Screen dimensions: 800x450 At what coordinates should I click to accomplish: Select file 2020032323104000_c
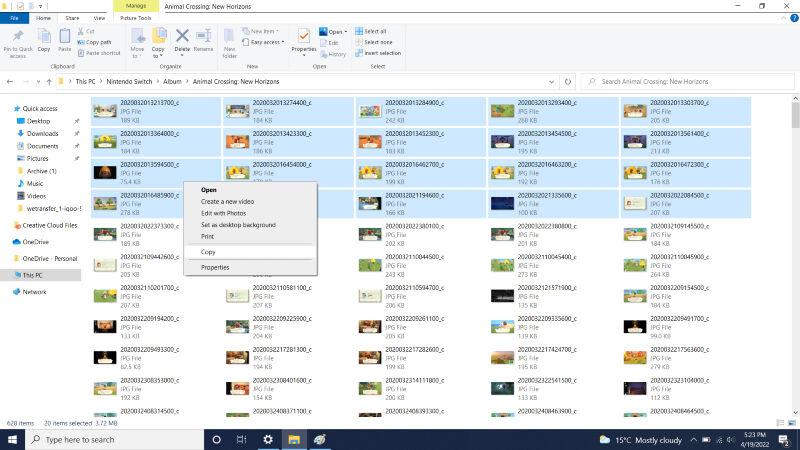click(685, 389)
